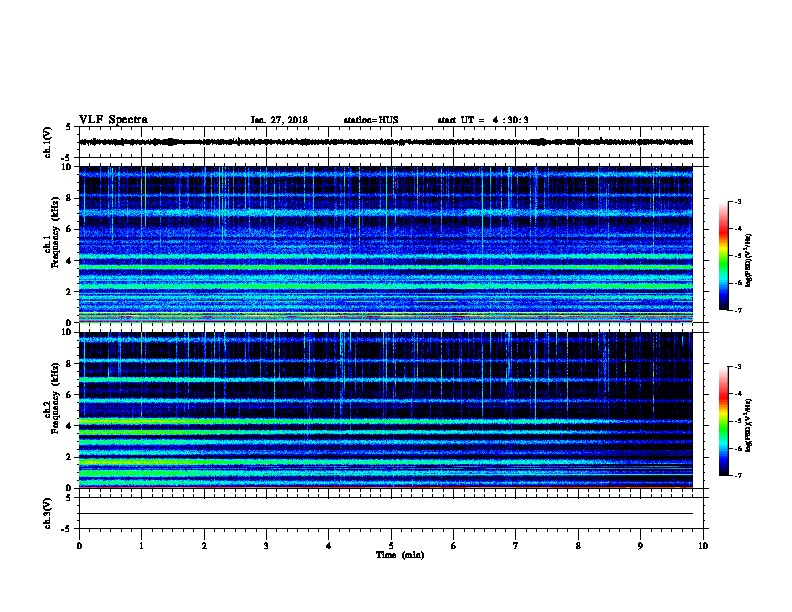The height and width of the screenshot is (612, 792).
Task: Click time axis tick label '6'
Action: click(x=454, y=546)
